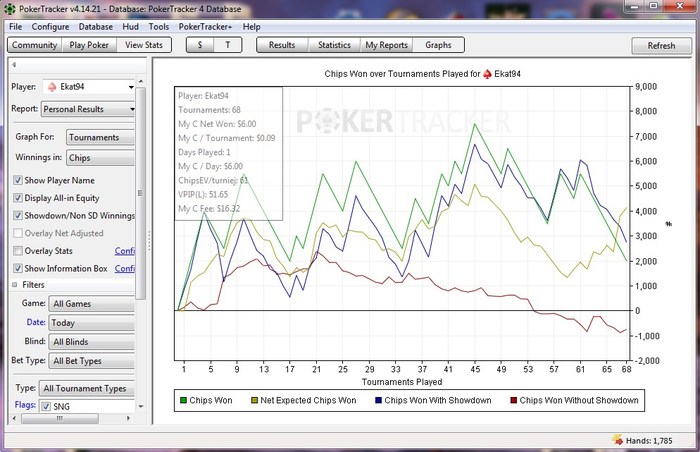
Task: Switch to the Play Poker tab
Action: pos(89,45)
